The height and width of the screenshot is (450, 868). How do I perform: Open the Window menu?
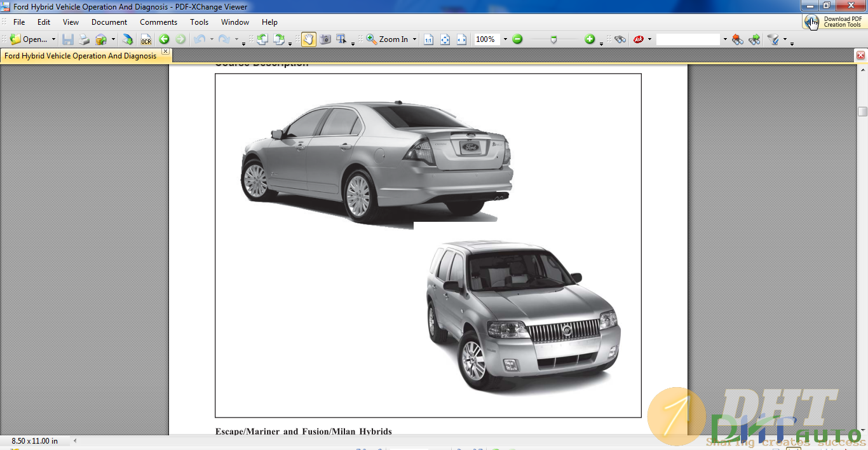[235, 22]
